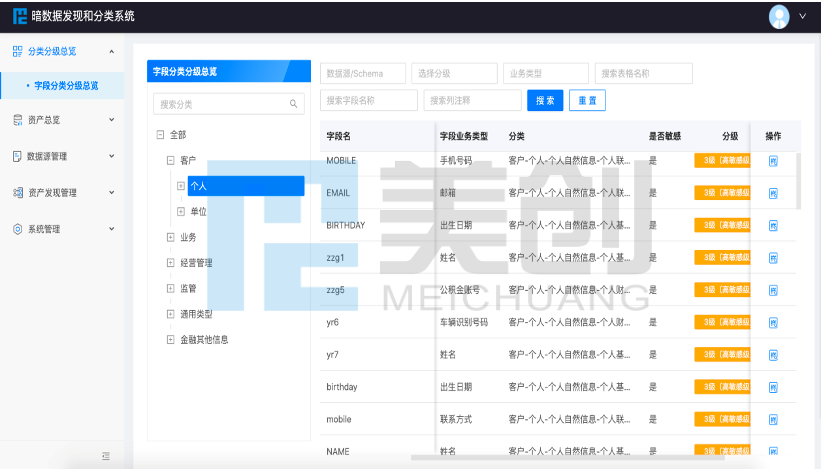
Task: Click the 数据源管理 sidebar icon
Action: (17, 156)
